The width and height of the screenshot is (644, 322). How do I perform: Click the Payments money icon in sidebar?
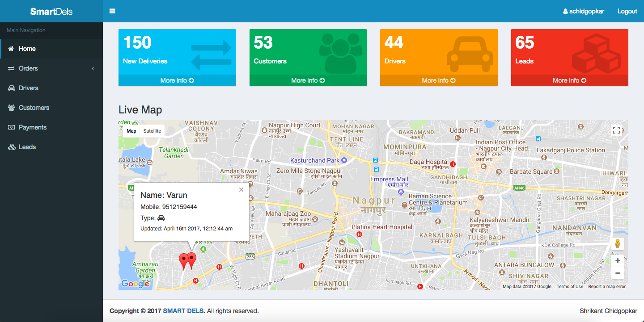[11, 127]
